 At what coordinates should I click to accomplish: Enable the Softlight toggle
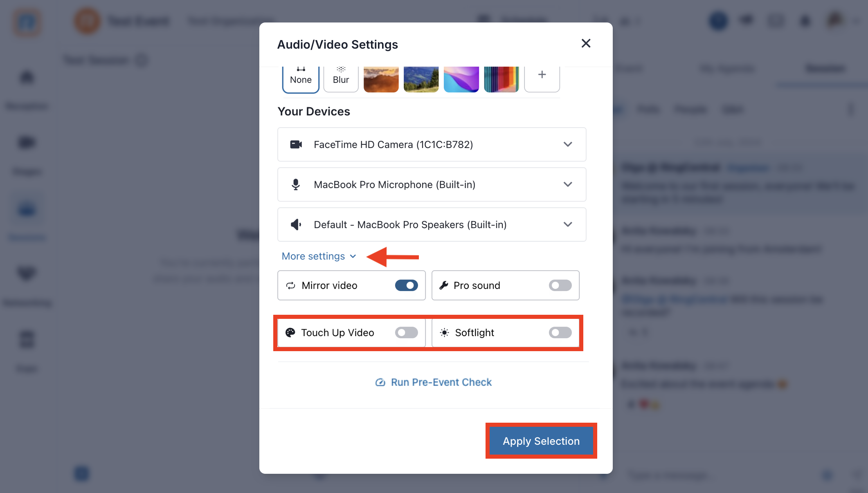pyautogui.click(x=560, y=332)
